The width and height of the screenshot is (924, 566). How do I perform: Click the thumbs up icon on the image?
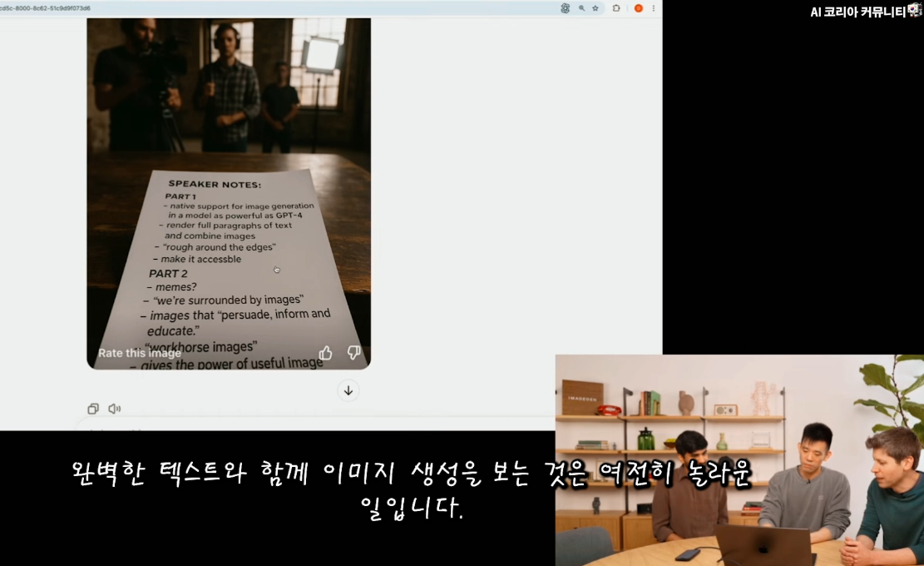click(325, 353)
